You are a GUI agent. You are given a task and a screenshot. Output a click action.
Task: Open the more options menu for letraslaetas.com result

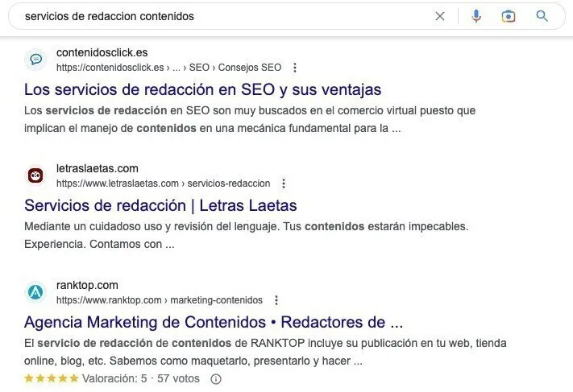(284, 184)
